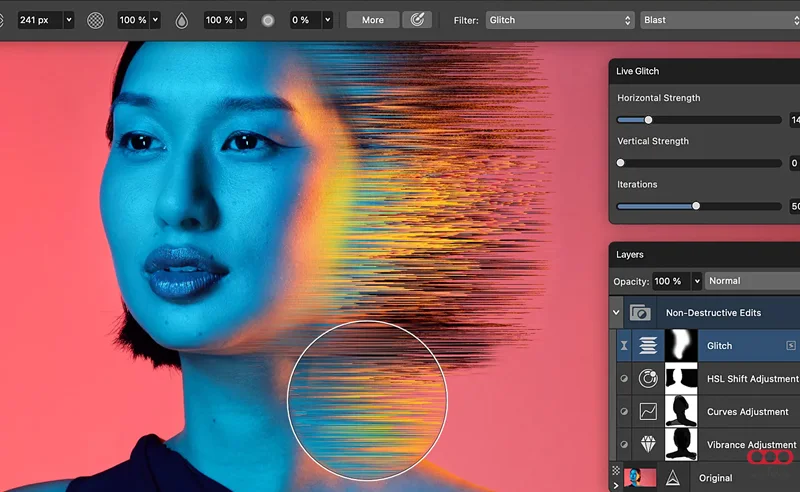Click the Non-Destructive Edits group camera icon
The height and width of the screenshot is (492, 800).
pyautogui.click(x=640, y=313)
